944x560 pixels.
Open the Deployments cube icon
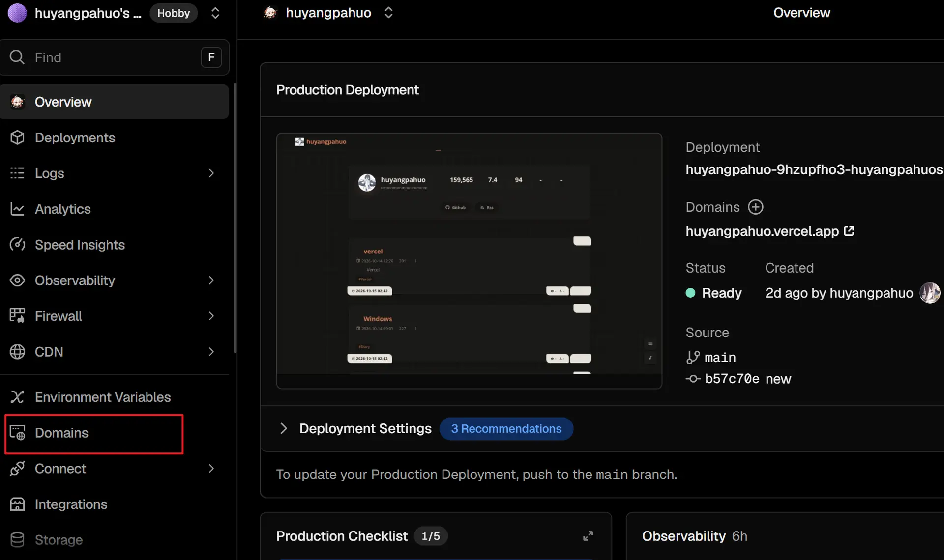click(x=17, y=138)
